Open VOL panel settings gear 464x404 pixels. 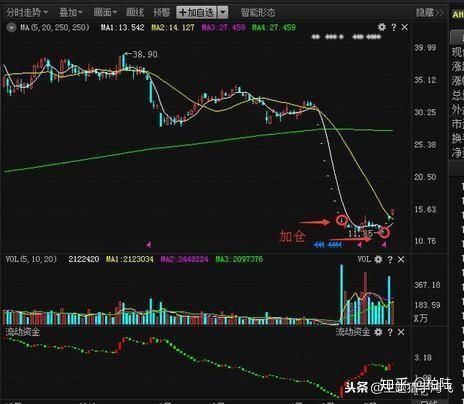coord(378,259)
